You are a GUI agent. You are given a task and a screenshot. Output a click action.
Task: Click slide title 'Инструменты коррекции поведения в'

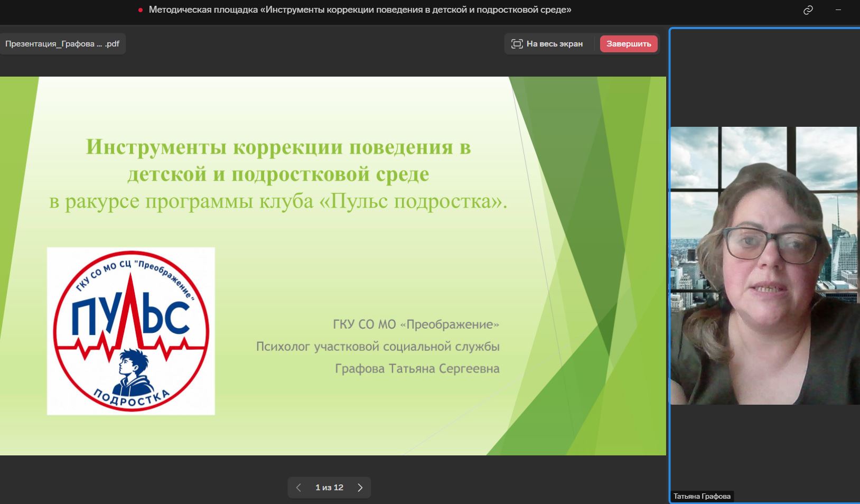278,147
